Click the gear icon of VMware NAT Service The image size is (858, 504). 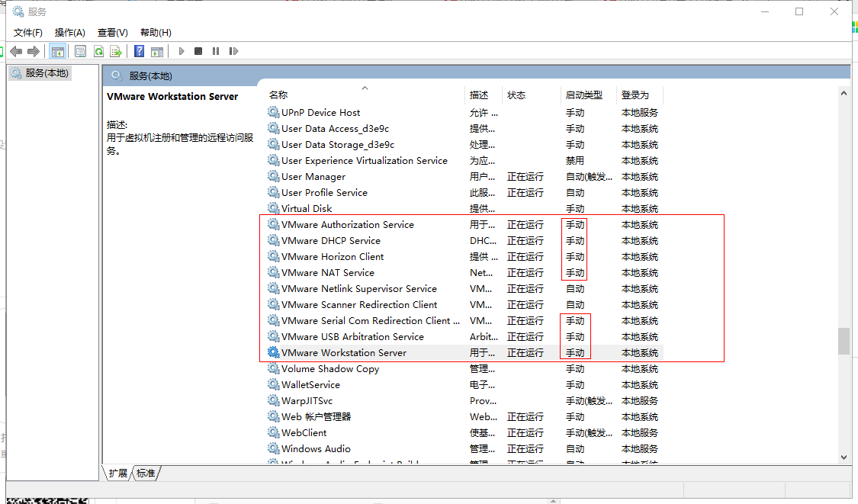point(274,272)
